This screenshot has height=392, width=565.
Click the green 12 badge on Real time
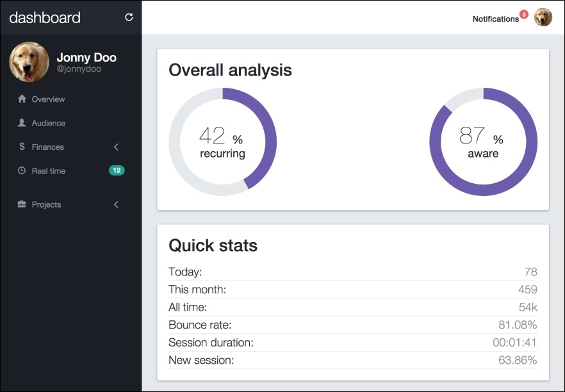pyautogui.click(x=117, y=171)
